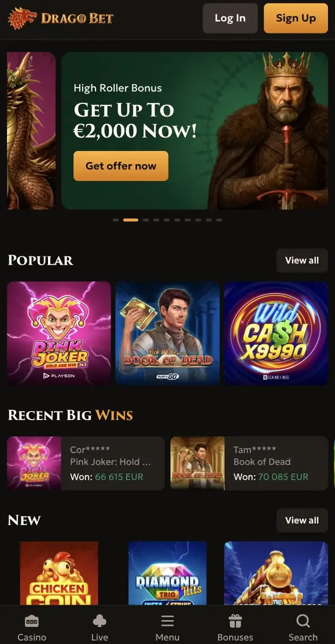335x644 pixels.
Task: Launch Book of Dead from Popular
Action: (x=167, y=333)
